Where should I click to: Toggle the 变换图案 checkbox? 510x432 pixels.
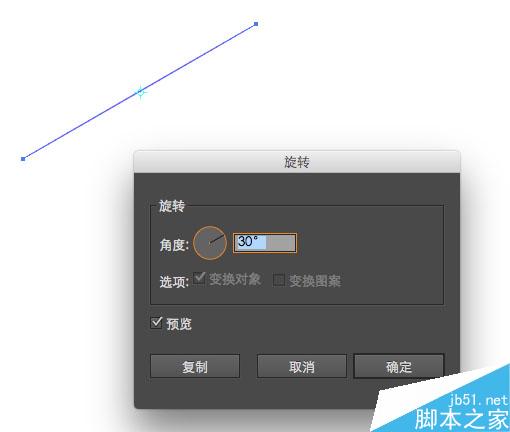click(x=279, y=280)
